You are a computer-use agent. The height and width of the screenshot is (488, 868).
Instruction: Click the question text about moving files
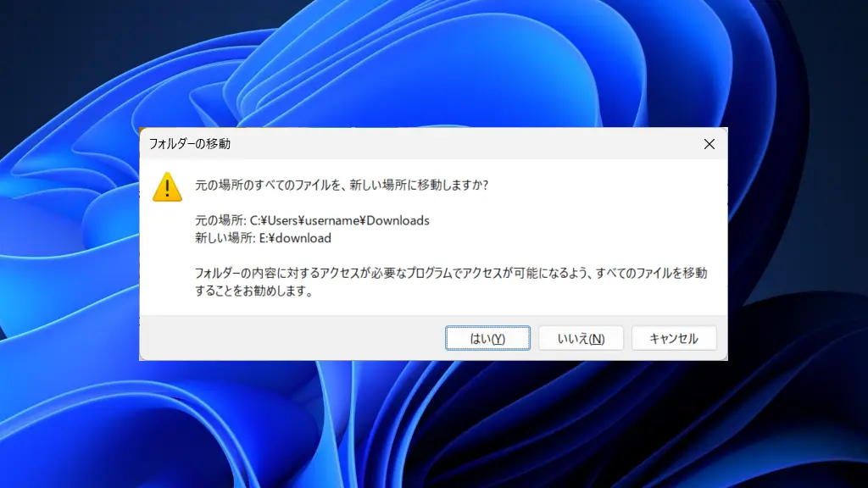click(342, 185)
